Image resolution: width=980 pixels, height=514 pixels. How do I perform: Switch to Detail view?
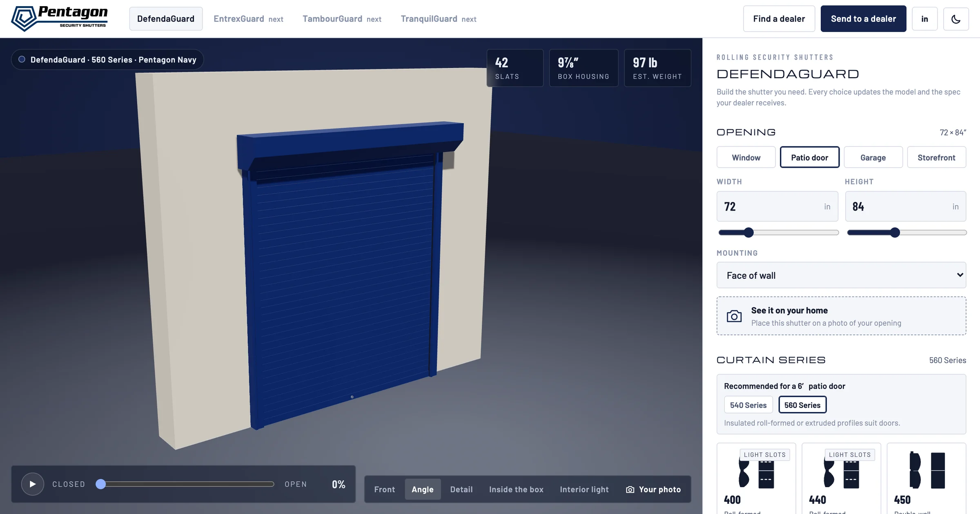click(x=461, y=489)
